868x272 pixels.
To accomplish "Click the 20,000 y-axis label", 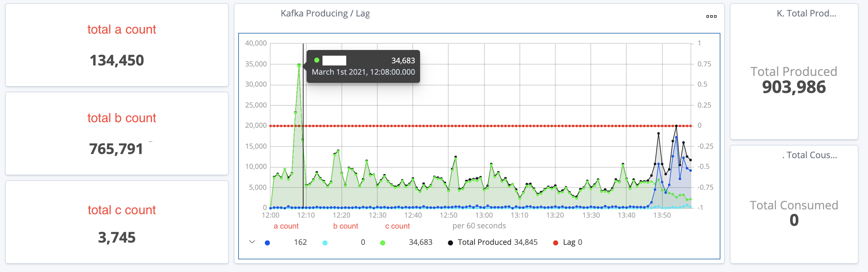I will click(x=256, y=126).
